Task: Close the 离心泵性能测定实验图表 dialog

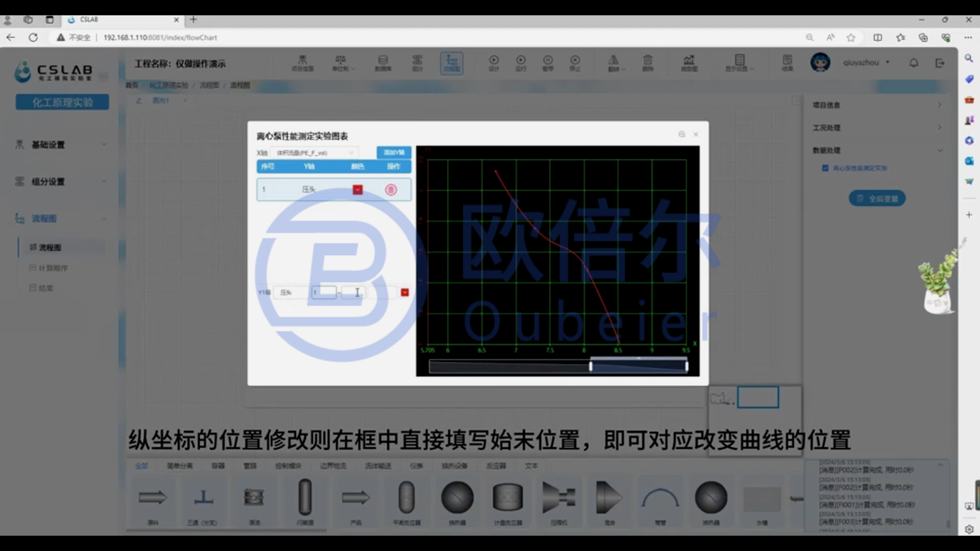Action: (696, 134)
